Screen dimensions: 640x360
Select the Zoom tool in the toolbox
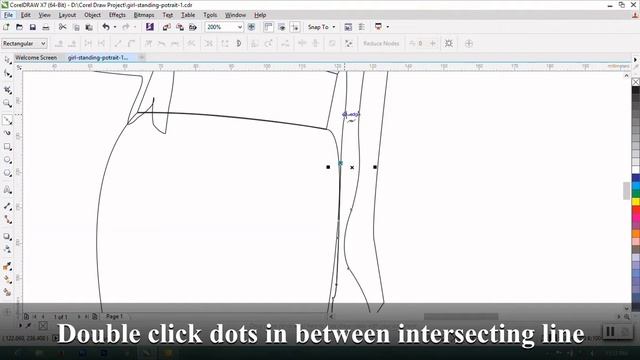[x=7, y=103]
